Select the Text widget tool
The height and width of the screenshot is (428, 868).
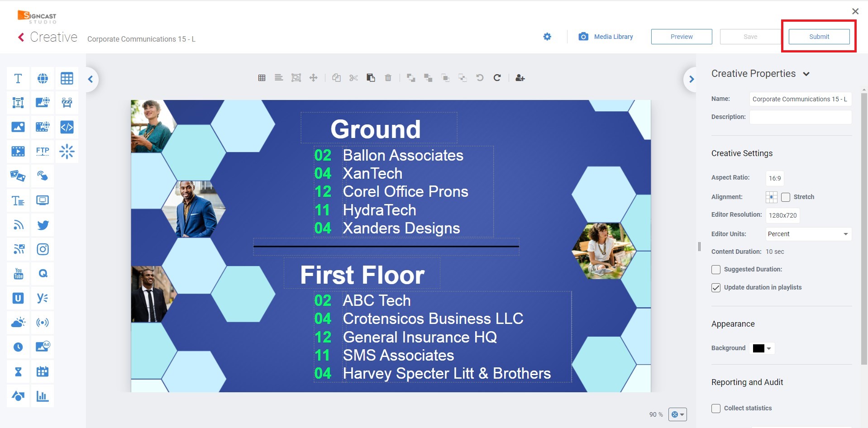click(x=18, y=79)
